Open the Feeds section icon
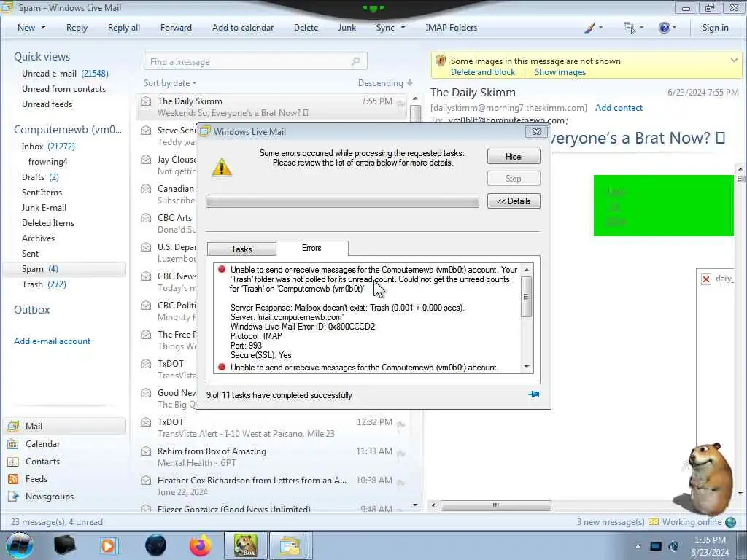Viewport: 747px width, 560px height. pyautogui.click(x=13, y=479)
